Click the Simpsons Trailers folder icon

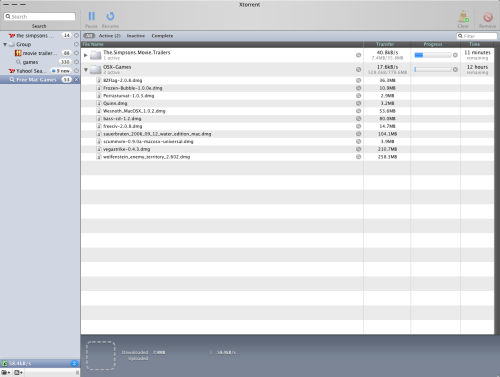96,55
